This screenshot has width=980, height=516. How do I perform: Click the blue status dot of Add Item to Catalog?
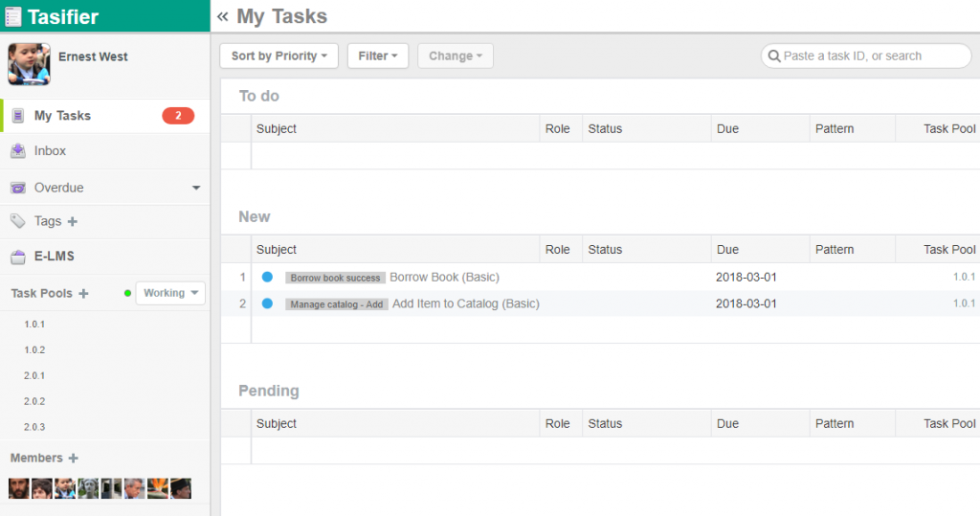[x=267, y=303]
